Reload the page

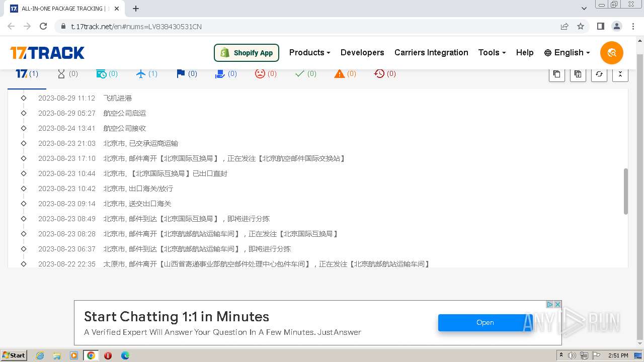[43, 26]
